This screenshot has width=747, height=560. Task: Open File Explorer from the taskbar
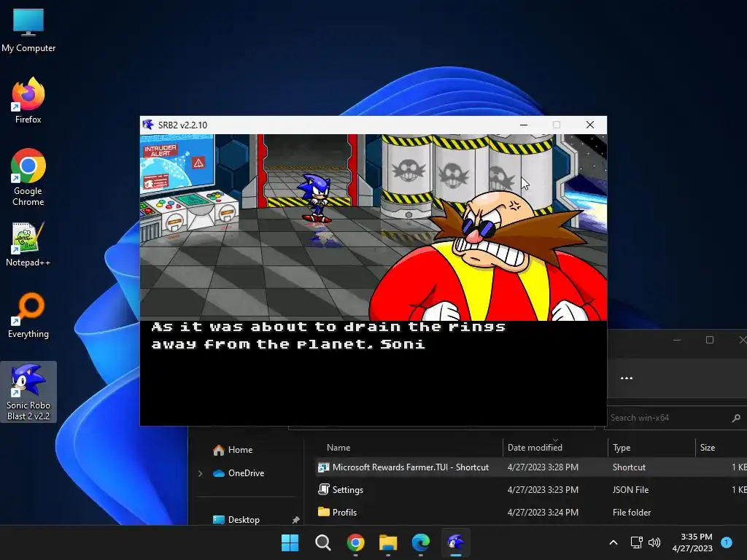[388, 542]
